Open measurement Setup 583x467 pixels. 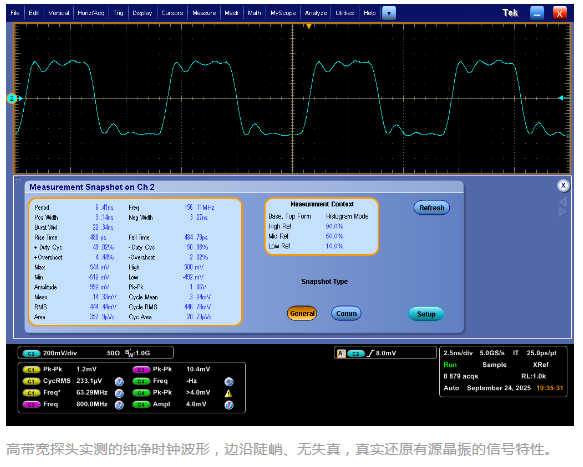(426, 314)
